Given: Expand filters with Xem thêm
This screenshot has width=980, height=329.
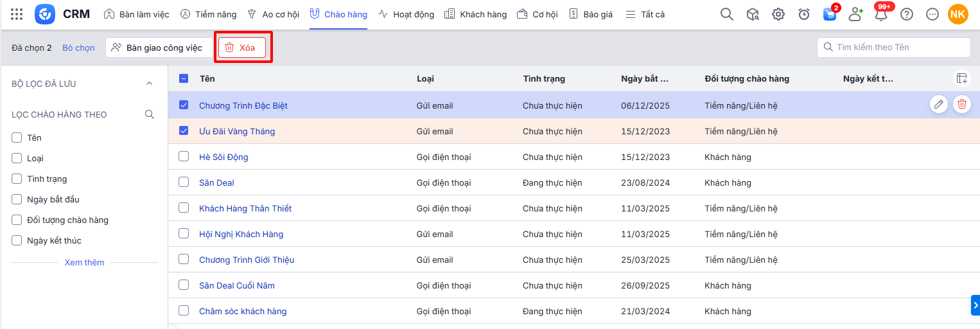Looking at the screenshot, I should (x=84, y=262).
